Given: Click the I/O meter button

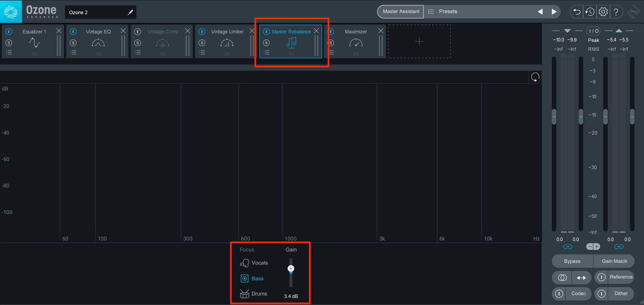Looking at the screenshot, I should 594,31.
